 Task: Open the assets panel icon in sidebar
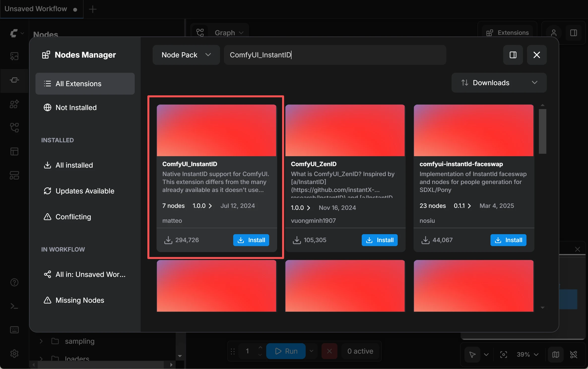pos(14,56)
